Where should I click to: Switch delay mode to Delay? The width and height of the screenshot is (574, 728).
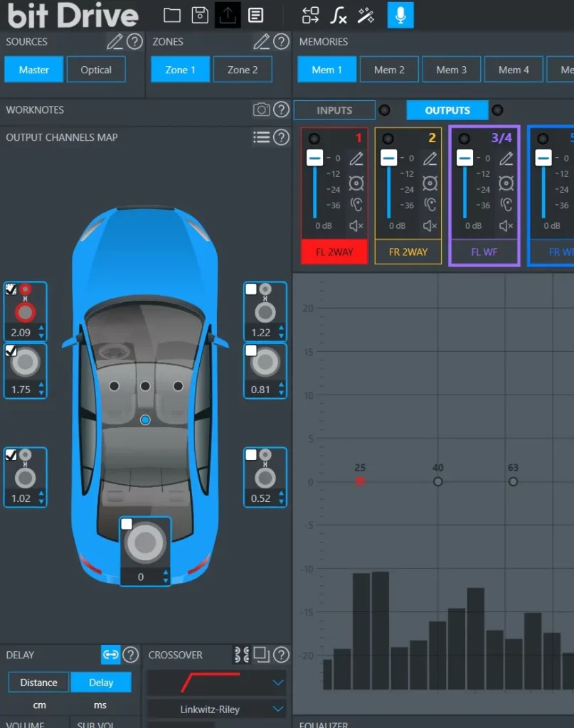coord(101,682)
